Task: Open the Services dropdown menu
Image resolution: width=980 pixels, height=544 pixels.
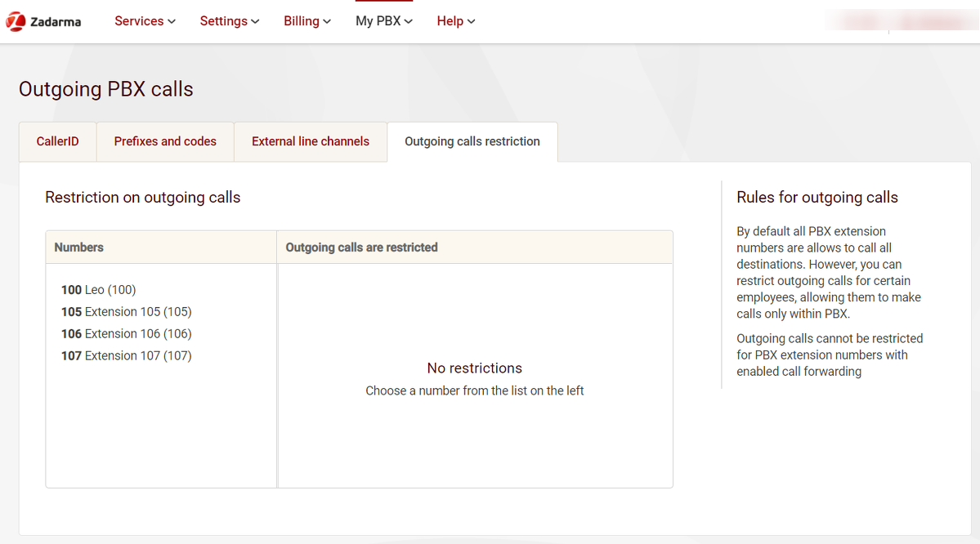Action: [x=145, y=21]
